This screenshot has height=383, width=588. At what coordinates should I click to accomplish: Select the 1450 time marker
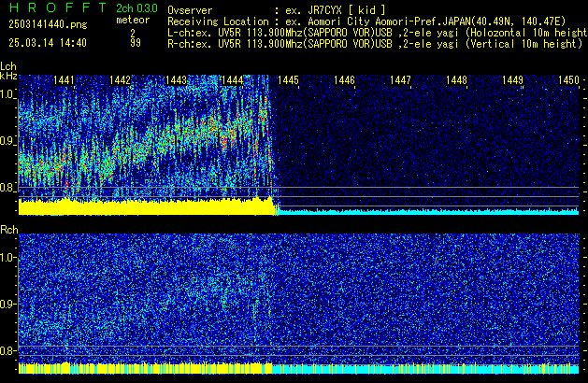(x=568, y=80)
